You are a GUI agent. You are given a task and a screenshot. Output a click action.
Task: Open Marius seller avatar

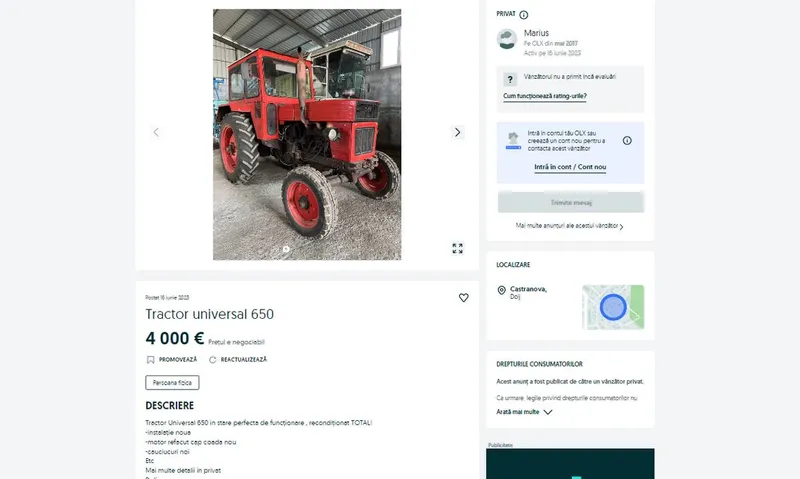click(507, 39)
